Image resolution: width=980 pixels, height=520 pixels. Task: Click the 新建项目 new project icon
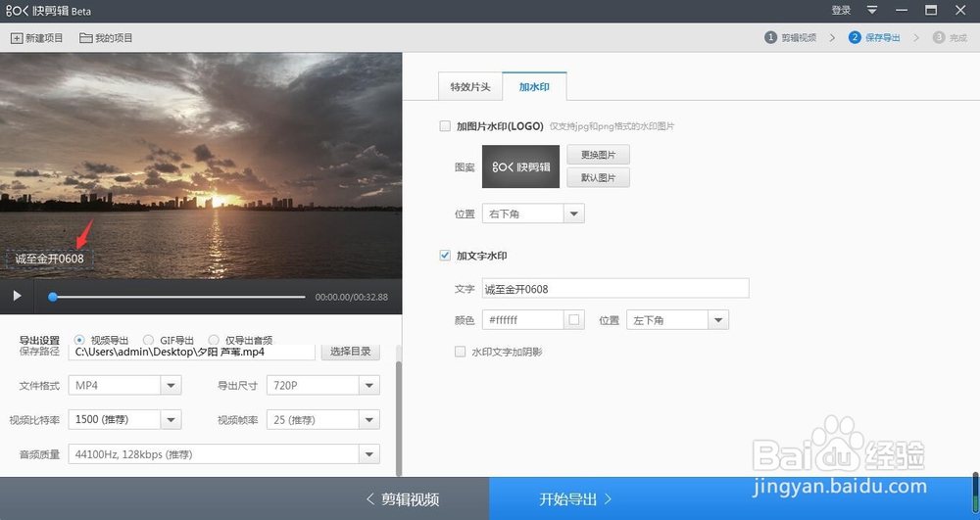click(17, 38)
